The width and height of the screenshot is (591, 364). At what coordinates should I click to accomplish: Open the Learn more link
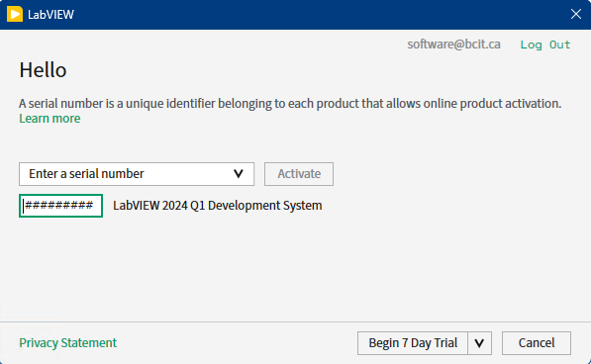(x=49, y=119)
